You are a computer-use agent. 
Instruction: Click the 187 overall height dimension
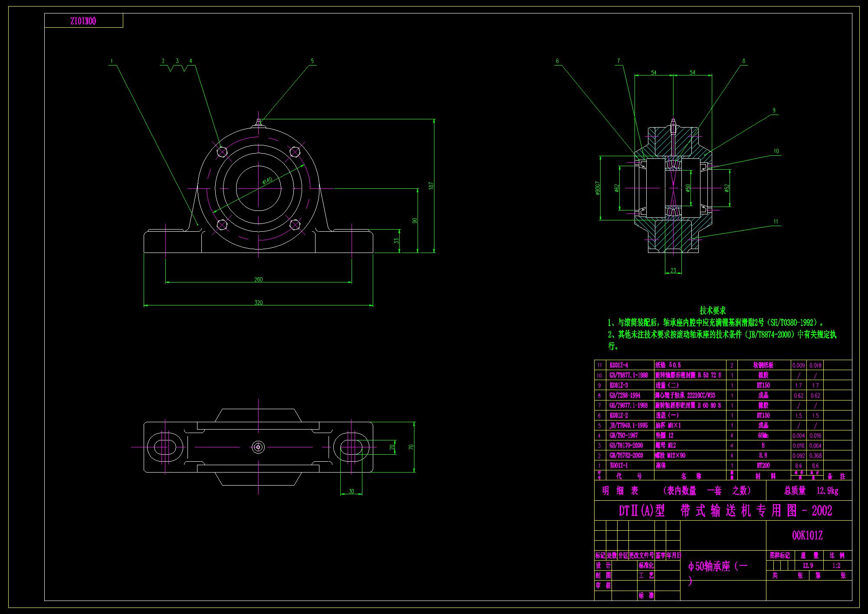pos(431,185)
